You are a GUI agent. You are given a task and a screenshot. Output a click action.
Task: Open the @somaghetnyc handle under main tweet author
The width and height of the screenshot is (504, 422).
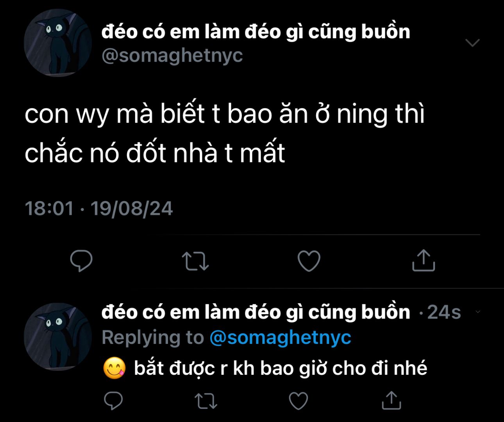tap(172, 55)
